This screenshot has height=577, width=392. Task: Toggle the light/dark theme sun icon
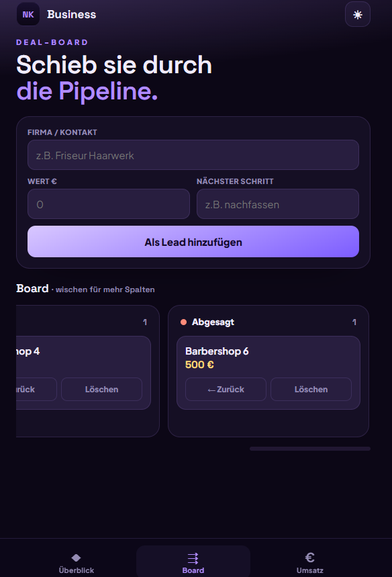click(x=358, y=14)
